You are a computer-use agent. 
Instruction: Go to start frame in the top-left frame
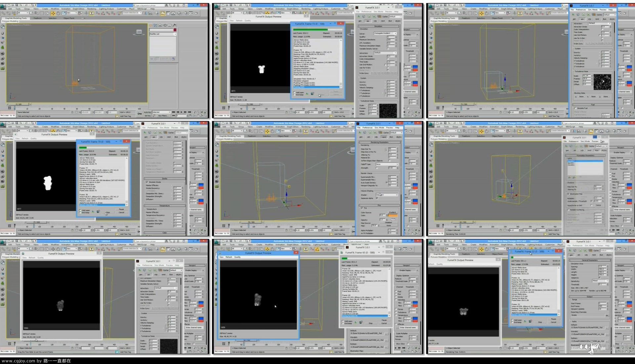point(173,112)
